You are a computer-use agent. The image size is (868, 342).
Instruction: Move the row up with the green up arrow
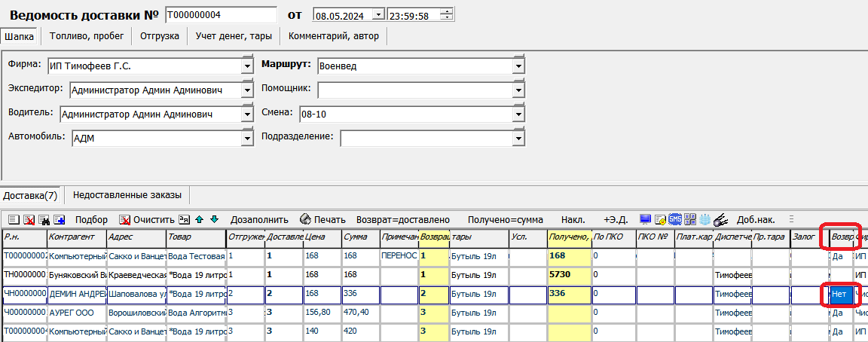(199, 220)
